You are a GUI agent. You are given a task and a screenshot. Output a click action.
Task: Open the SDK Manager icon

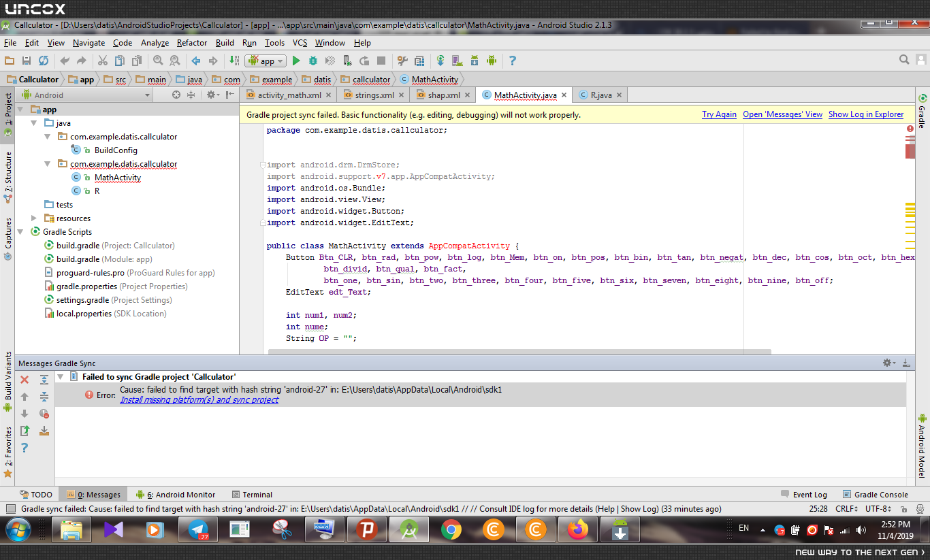pos(475,61)
